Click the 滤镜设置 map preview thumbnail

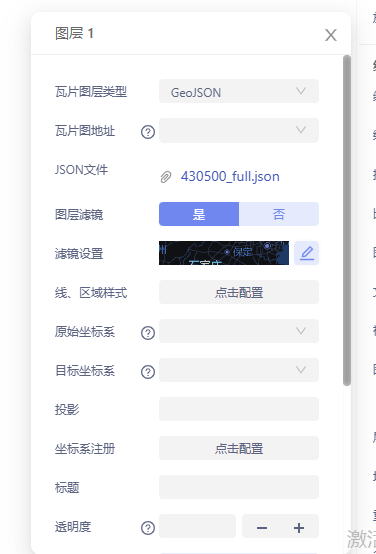coord(224,253)
